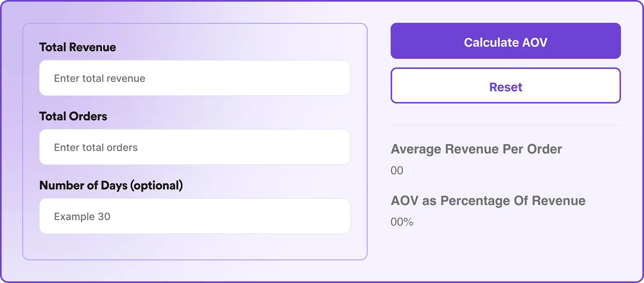Click the Reset button label text
The height and width of the screenshot is (283, 644).
(505, 87)
